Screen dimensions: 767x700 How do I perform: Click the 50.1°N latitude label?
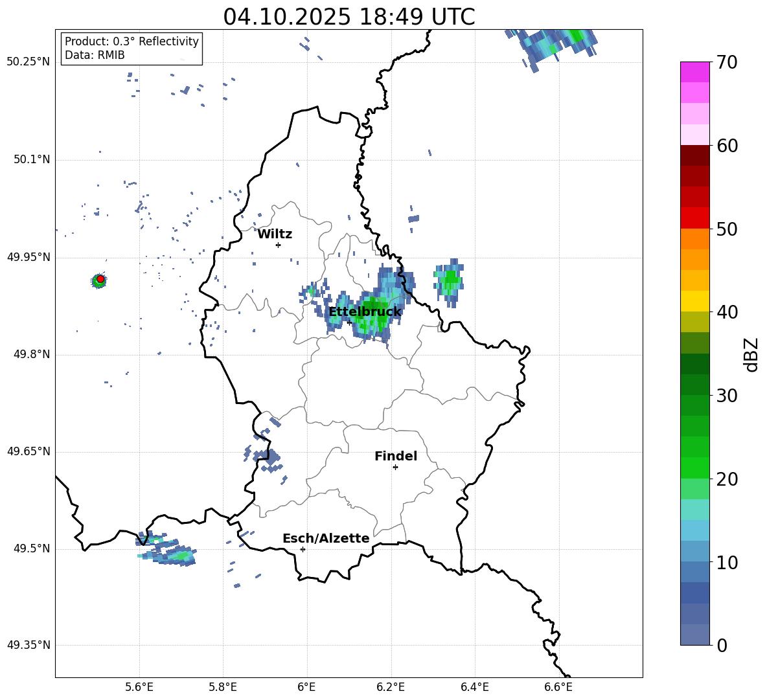pos(32,159)
